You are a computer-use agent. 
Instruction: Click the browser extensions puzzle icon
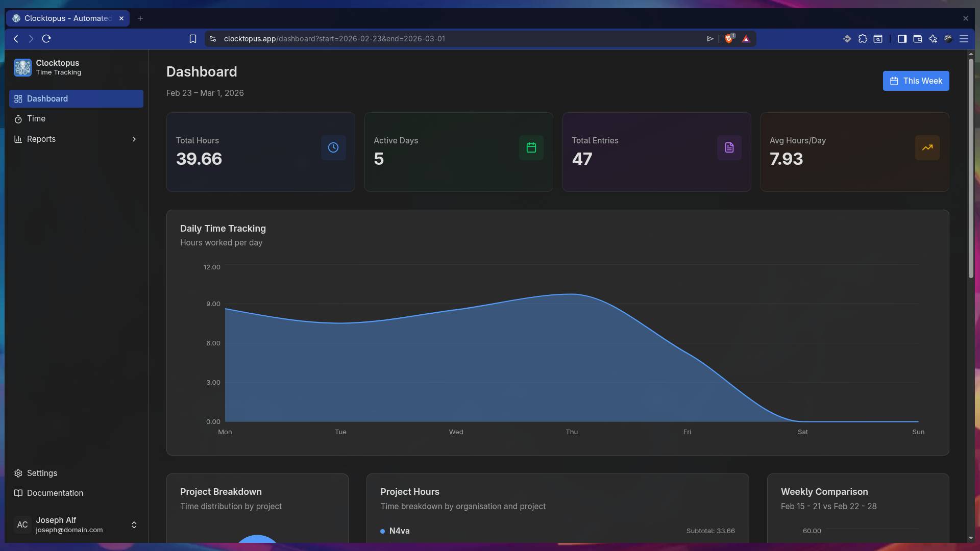coord(863,38)
